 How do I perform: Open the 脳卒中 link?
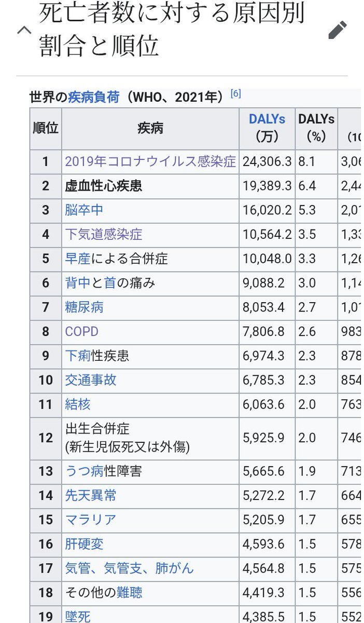pyautogui.click(x=84, y=210)
